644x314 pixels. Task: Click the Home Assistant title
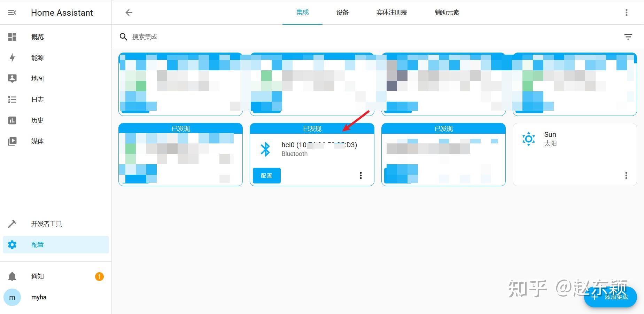[x=62, y=13]
